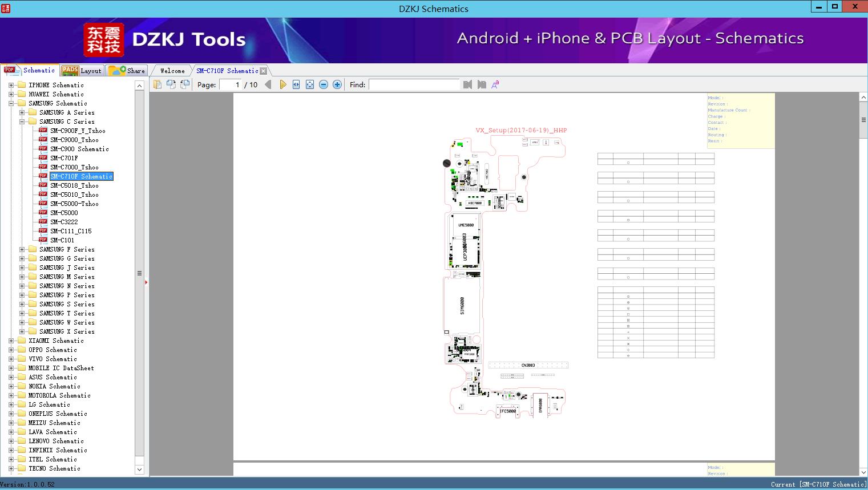Collapse the SAMSUNG C Series folder
Image resolution: width=868 pixels, height=490 pixels.
click(22, 122)
